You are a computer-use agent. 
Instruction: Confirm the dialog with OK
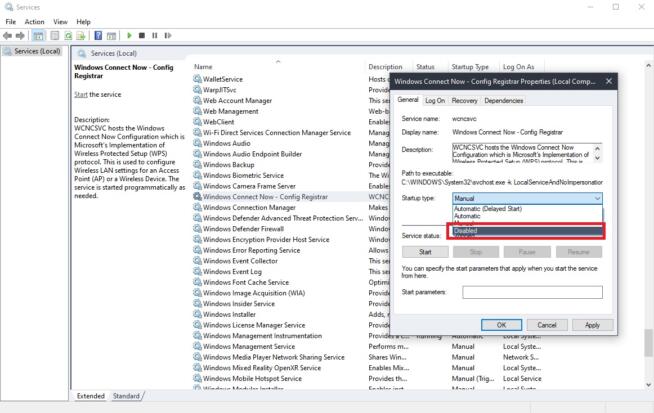pos(501,325)
